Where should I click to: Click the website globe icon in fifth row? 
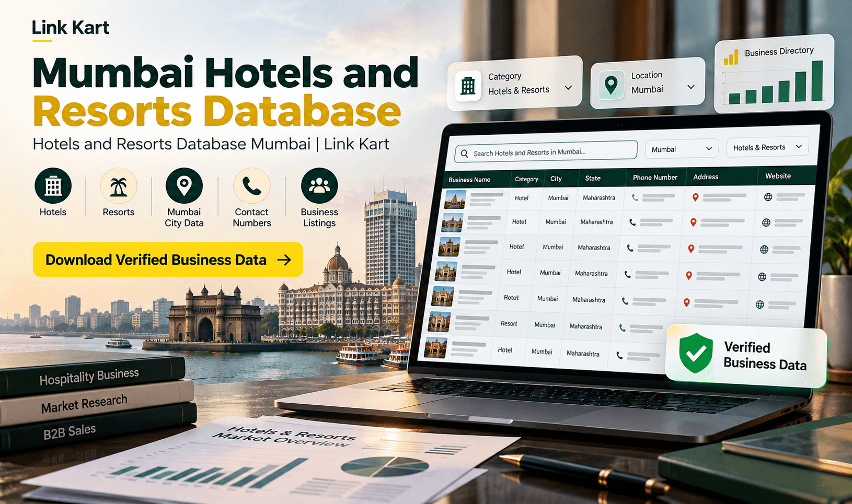click(760, 304)
